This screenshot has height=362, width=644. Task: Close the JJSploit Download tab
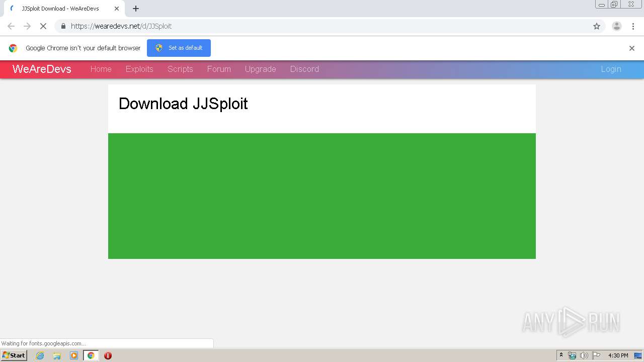[117, 9]
